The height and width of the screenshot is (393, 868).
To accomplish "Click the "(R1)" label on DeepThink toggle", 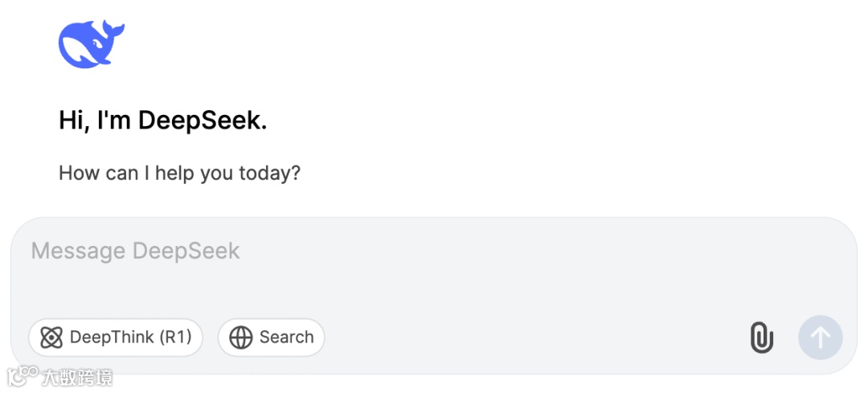I will pyautogui.click(x=175, y=338).
